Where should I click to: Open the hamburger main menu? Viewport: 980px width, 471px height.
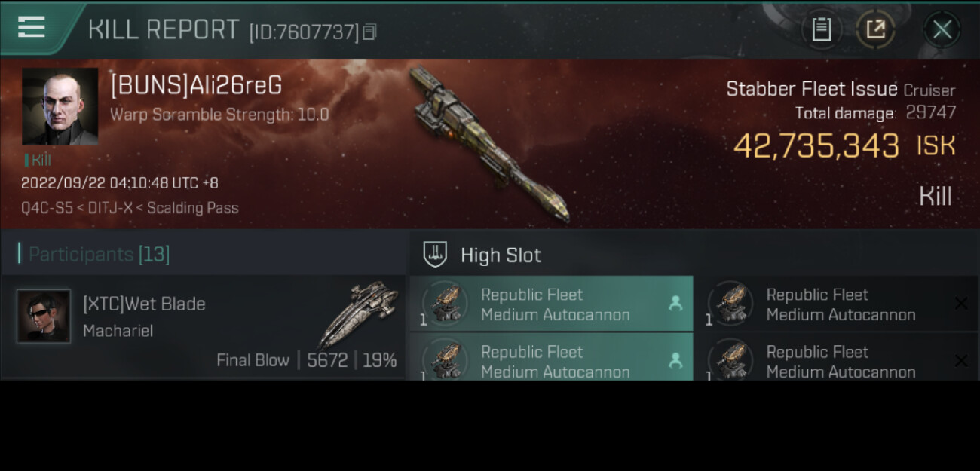click(x=32, y=27)
